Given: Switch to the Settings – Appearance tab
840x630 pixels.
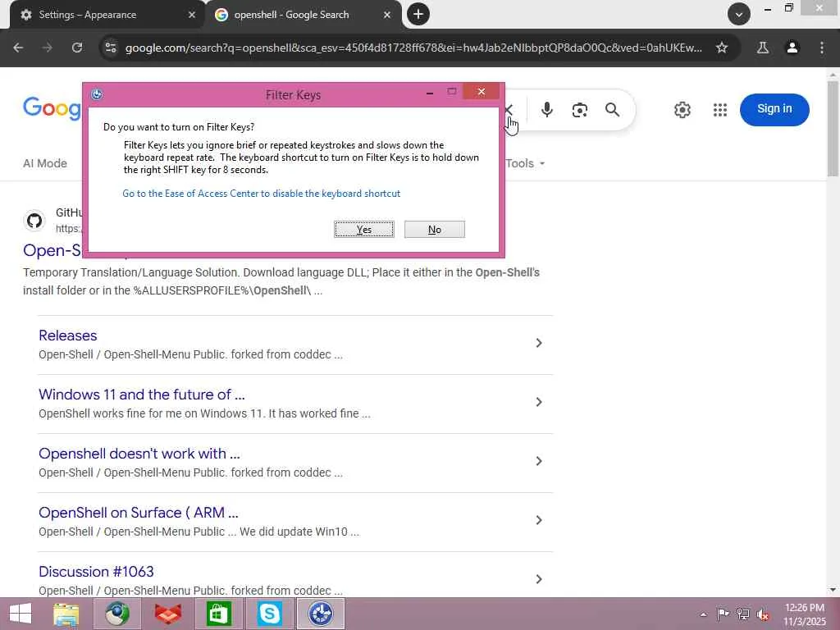Looking at the screenshot, I should [102, 15].
